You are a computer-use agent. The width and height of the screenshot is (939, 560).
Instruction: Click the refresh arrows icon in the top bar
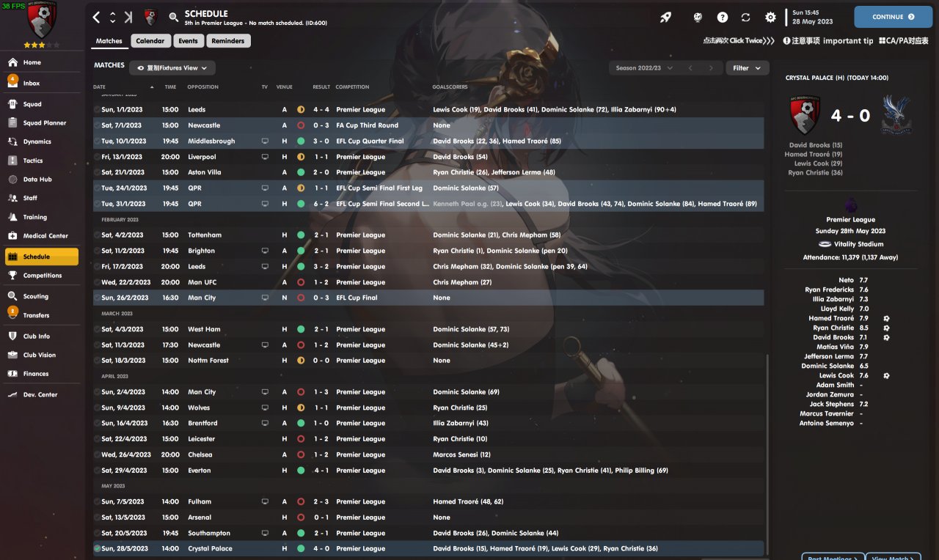coord(746,17)
